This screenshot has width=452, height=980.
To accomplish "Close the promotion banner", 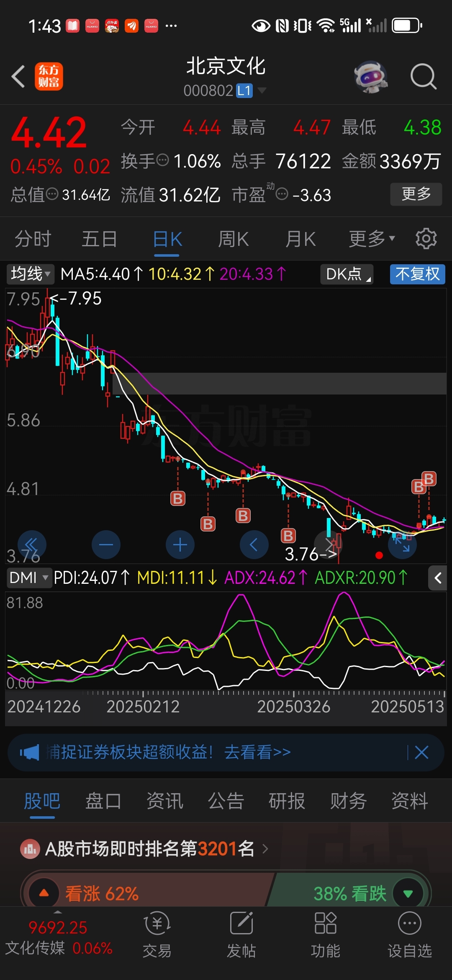I will pyautogui.click(x=421, y=753).
